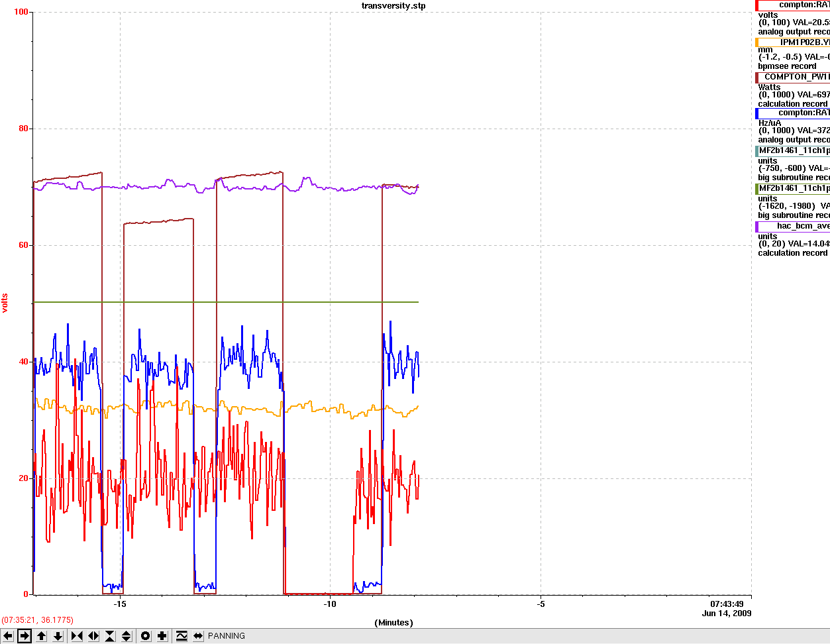The height and width of the screenshot is (644, 830).
Task: Pan the graph up using the up arrow
Action: 41,636
